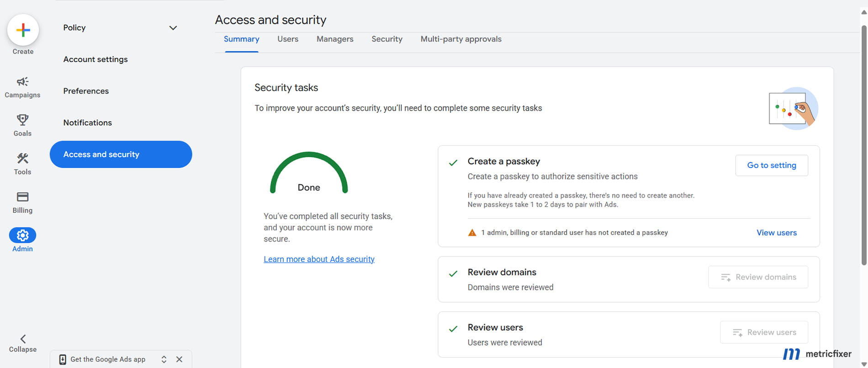Open the Multi-party approvals tab
Image resolution: width=868 pixels, height=368 pixels.
[461, 39]
